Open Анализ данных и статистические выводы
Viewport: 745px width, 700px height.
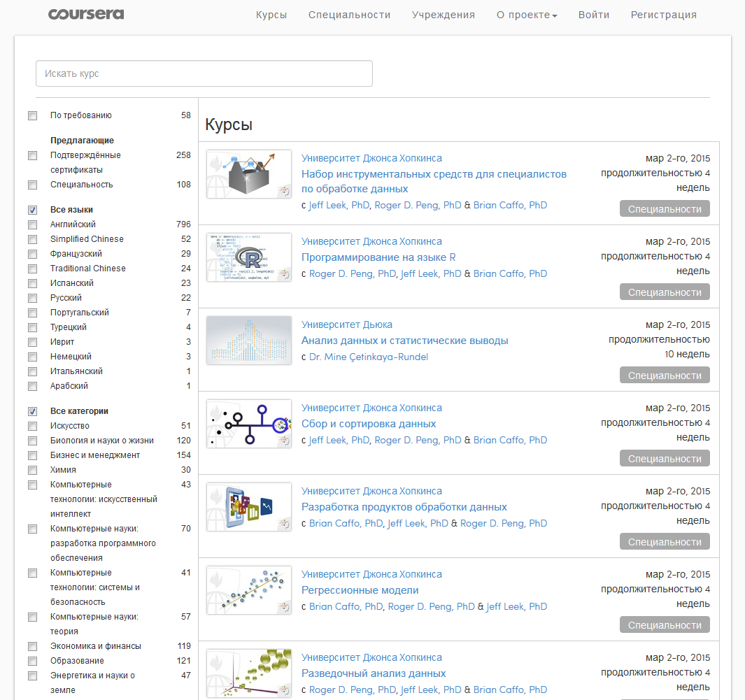click(x=405, y=341)
